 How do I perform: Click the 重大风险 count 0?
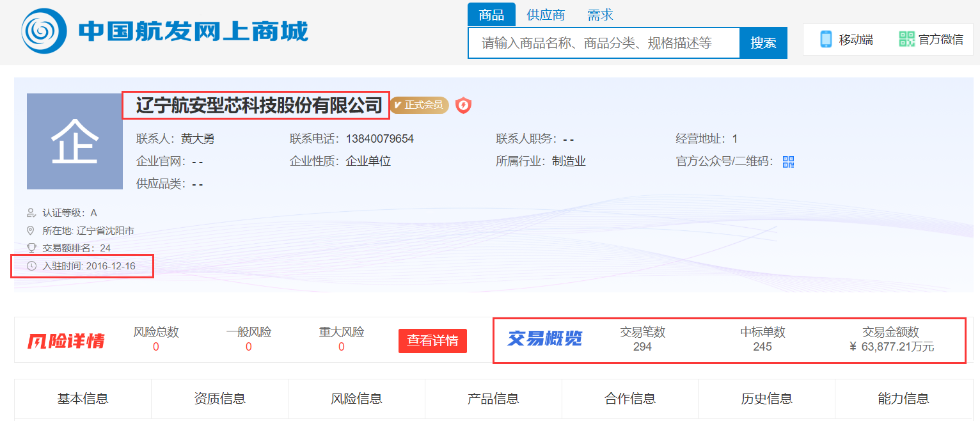tap(342, 347)
